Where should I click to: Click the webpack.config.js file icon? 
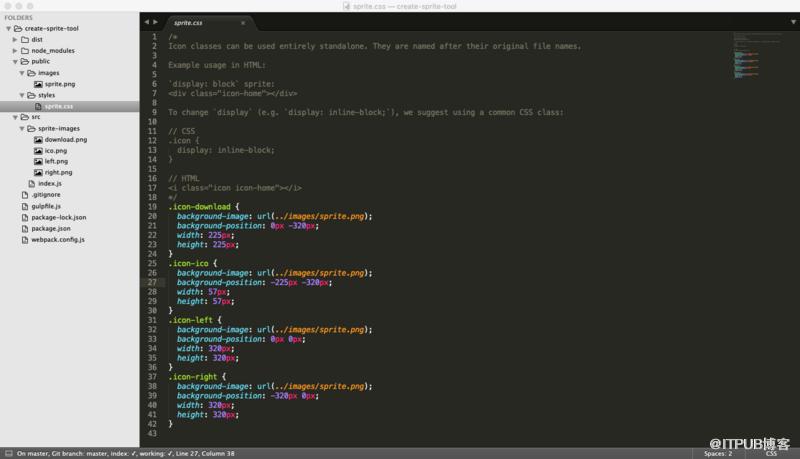pos(25,240)
